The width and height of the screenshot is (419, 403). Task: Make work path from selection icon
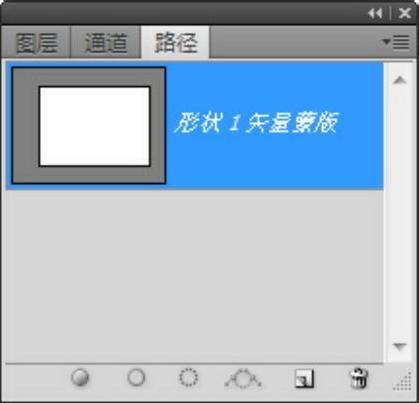243,379
